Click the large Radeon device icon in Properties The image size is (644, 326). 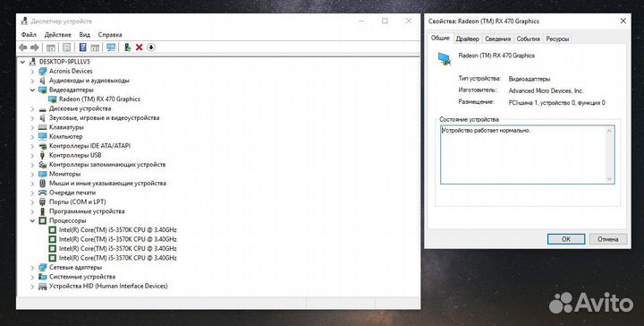coord(444,58)
